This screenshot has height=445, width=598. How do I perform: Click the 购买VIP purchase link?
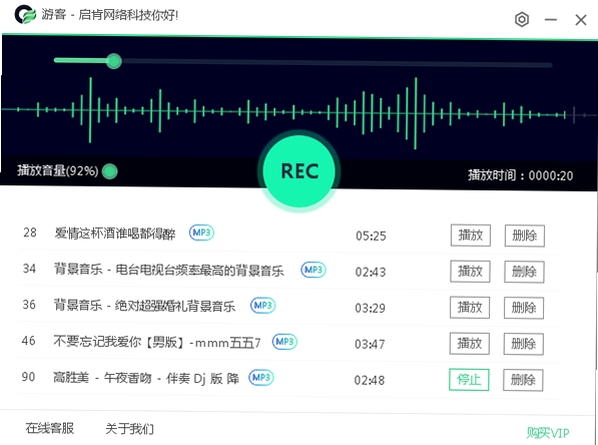548,433
